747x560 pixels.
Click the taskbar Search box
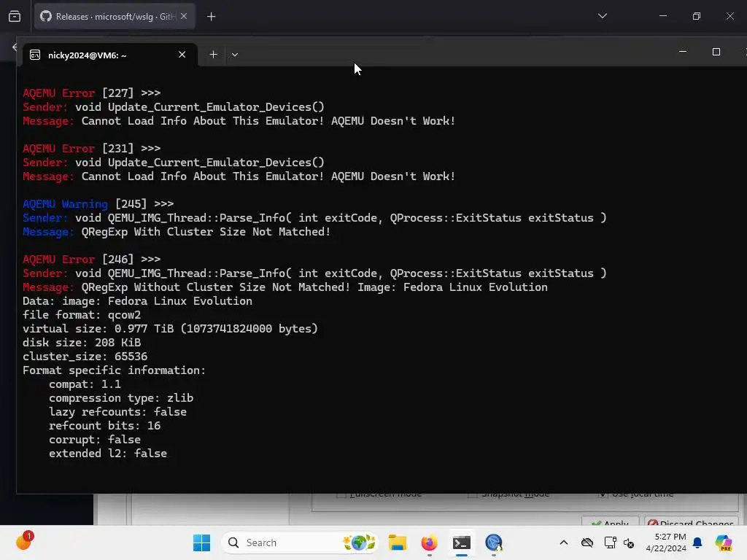point(300,542)
